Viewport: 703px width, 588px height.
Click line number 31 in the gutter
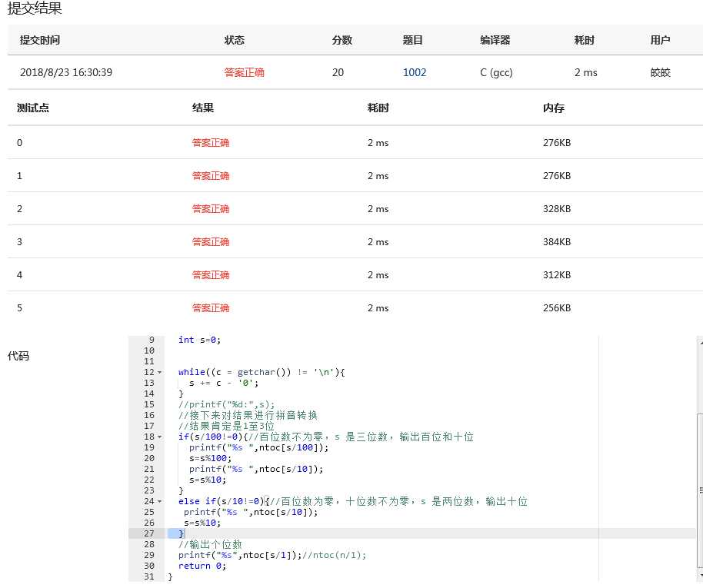149,576
